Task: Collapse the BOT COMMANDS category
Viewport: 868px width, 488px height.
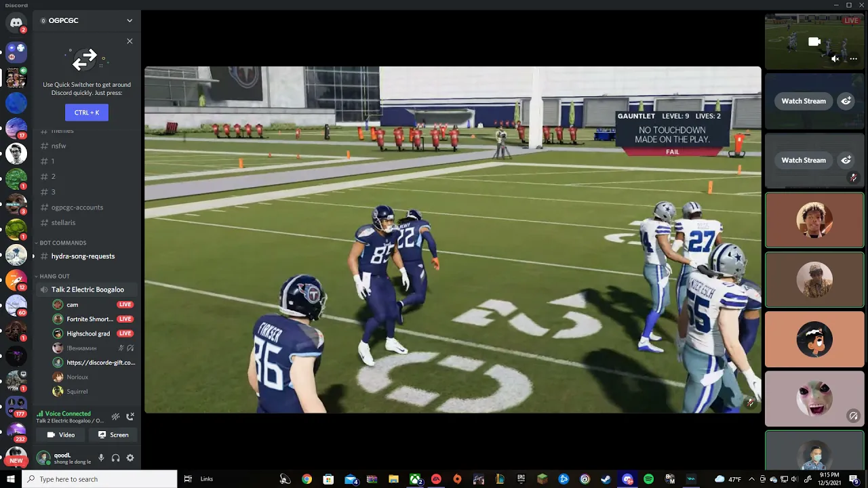Action: [x=62, y=243]
